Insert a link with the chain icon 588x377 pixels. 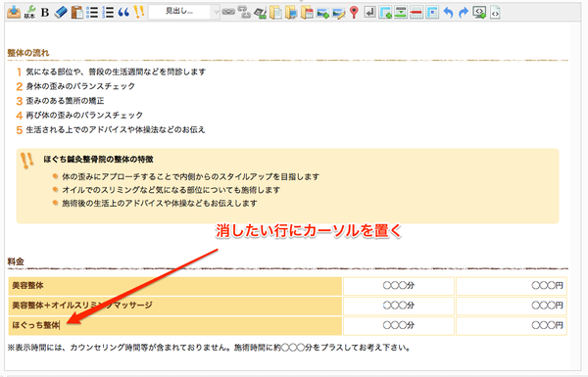(x=228, y=13)
